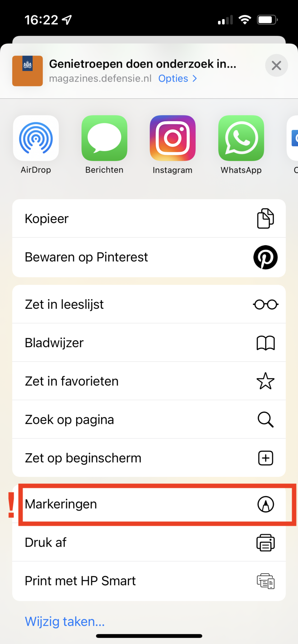Share via WhatsApp icon
298x644 pixels.
tap(241, 138)
